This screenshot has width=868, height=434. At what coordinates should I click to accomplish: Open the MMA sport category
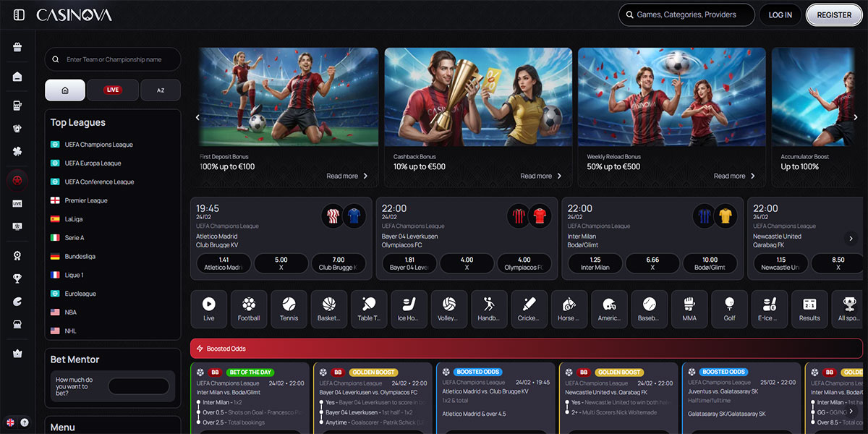[689, 309]
